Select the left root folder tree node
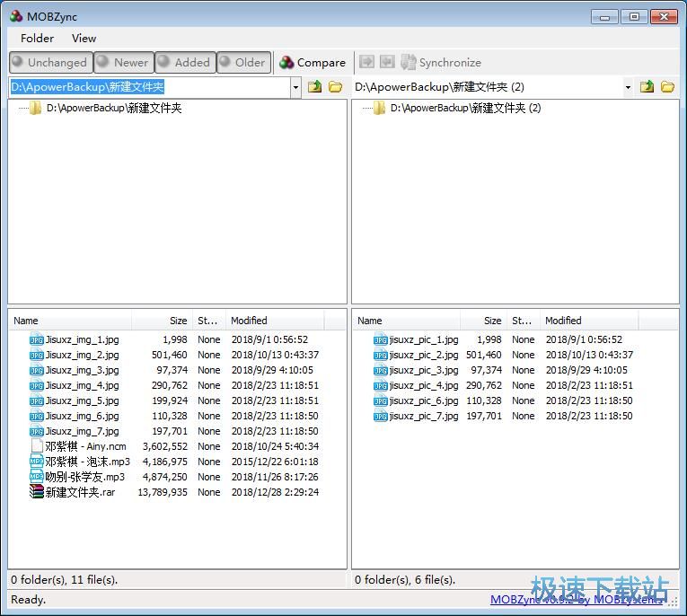The width and height of the screenshot is (687, 616). click(x=114, y=108)
